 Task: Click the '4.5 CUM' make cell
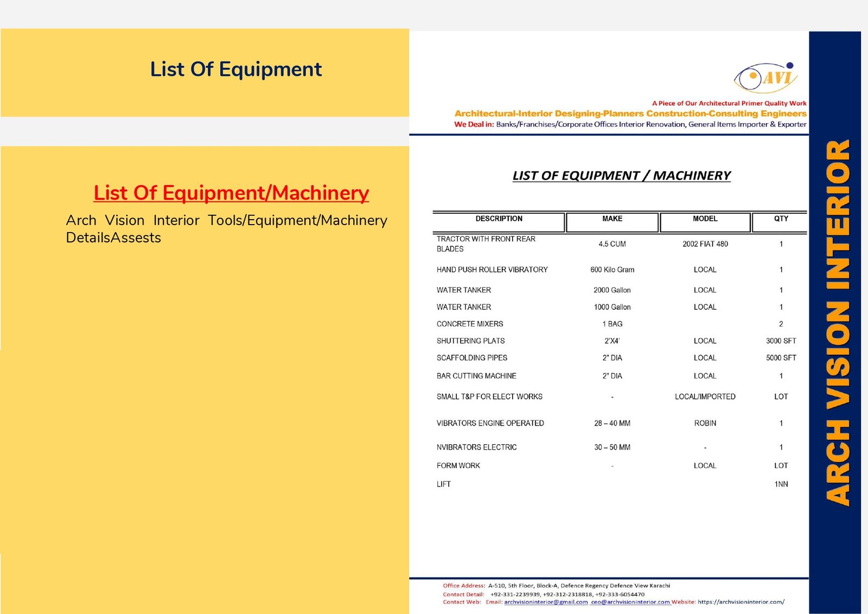612,244
